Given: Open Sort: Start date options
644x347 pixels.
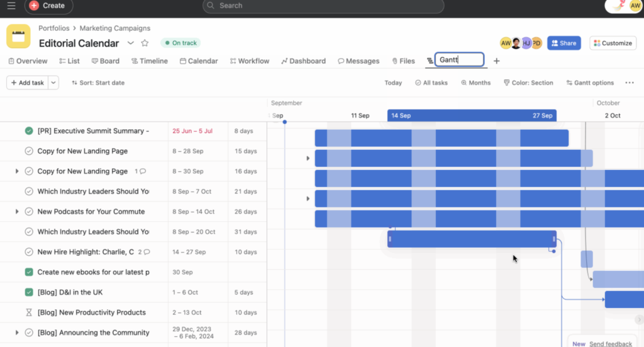Looking at the screenshot, I should point(98,82).
